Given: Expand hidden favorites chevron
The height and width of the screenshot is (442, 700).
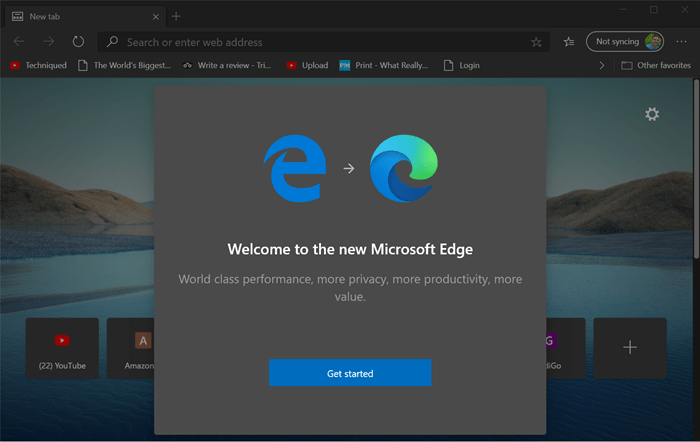Looking at the screenshot, I should point(601,66).
